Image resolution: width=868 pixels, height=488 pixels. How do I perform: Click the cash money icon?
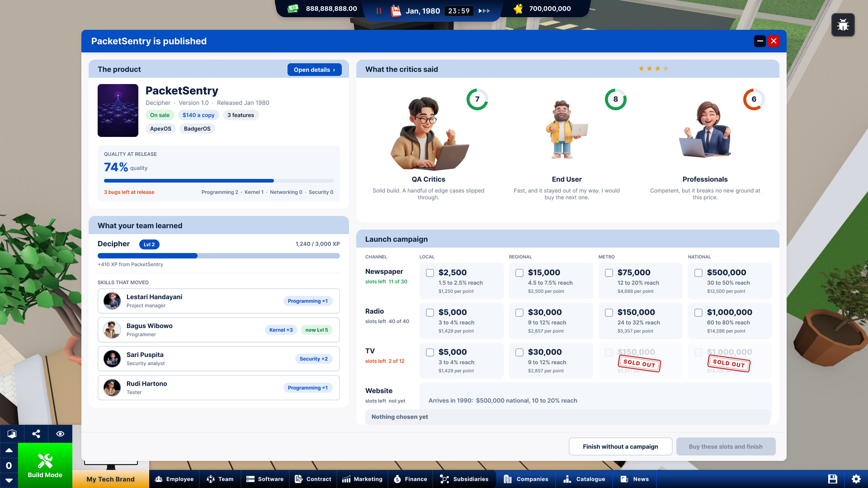pyautogui.click(x=293, y=9)
